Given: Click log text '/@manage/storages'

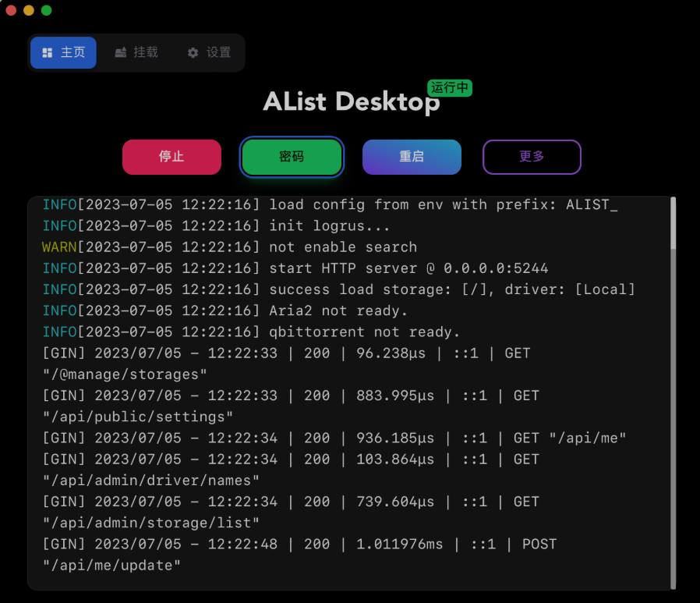Looking at the screenshot, I should click(x=125, y=374).
